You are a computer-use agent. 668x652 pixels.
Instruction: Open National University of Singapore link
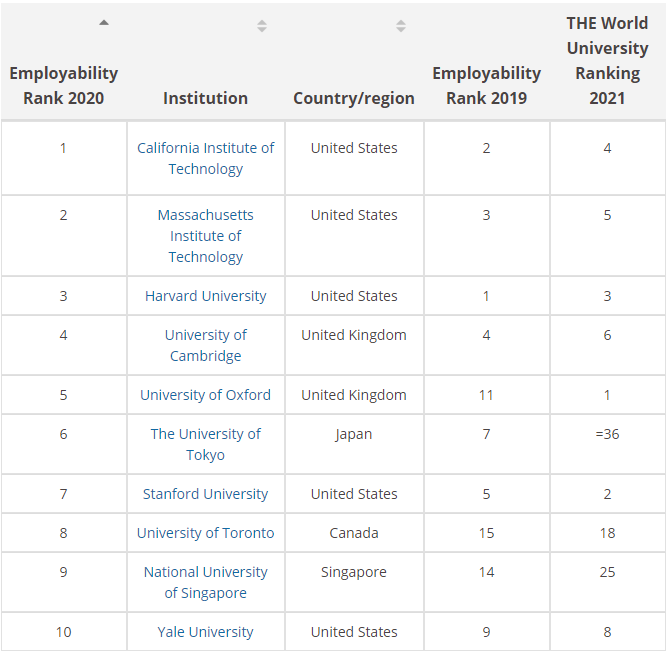(206, 582)
